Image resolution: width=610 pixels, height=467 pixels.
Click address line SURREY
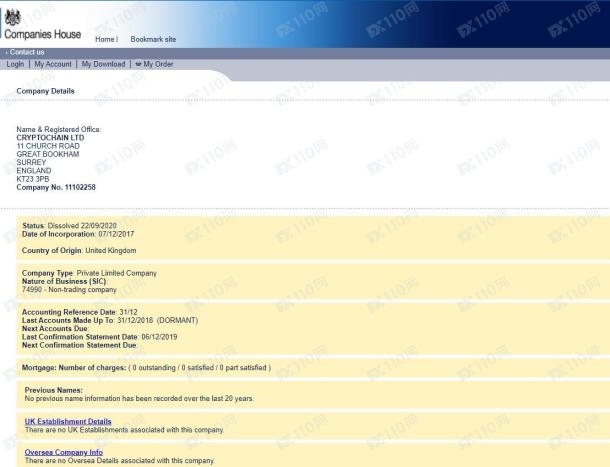(31, 162)
